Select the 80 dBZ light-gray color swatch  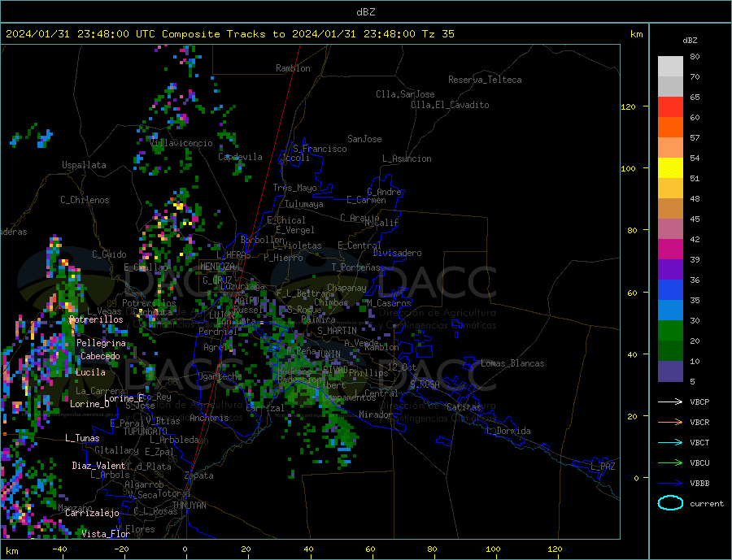[x=670, y=67]
